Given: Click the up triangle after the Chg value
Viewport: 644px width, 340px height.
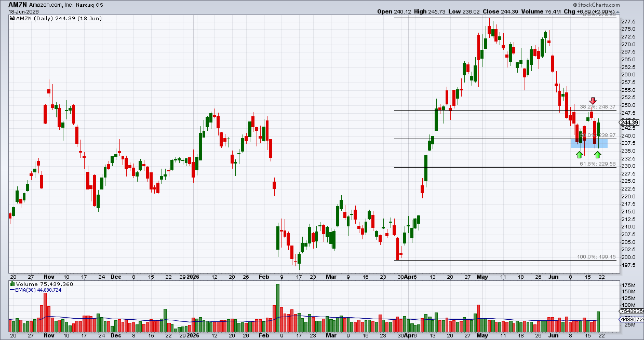Looking at the screenshot, I should pos(618,11).
